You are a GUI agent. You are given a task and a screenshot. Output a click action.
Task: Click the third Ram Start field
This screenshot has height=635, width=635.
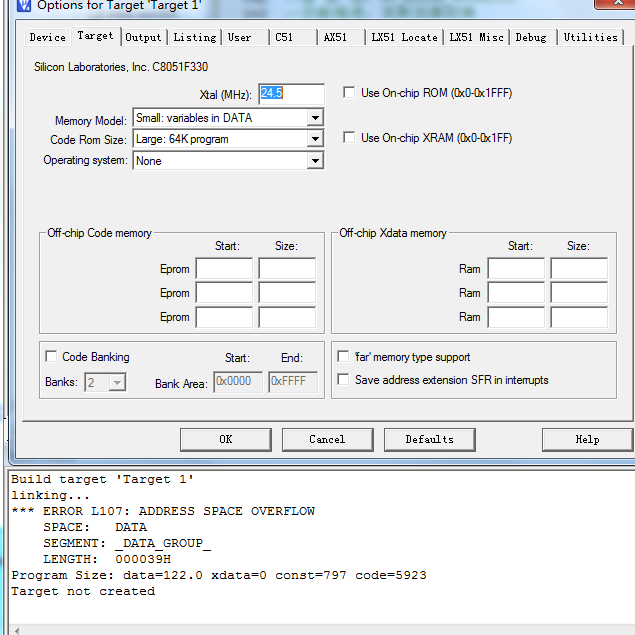516,317
